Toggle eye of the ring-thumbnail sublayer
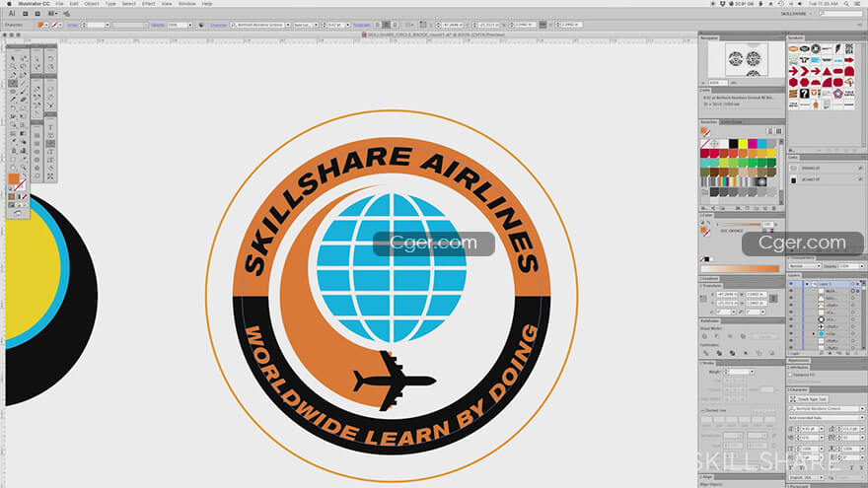The width and height of the screenshot is (868, 488). (x=791, y=319)
